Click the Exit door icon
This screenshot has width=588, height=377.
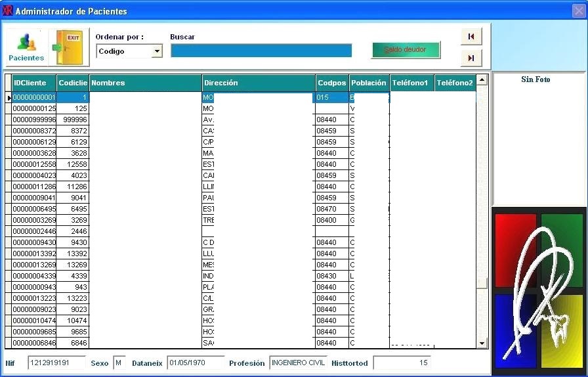(68, 47)
